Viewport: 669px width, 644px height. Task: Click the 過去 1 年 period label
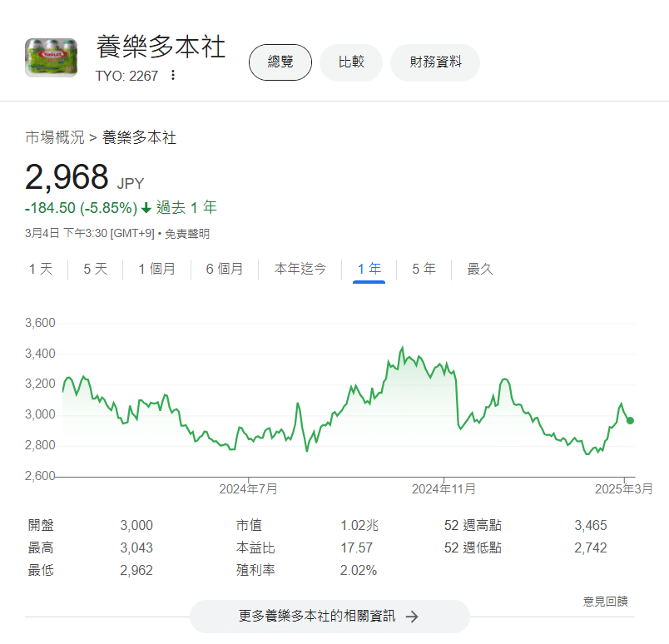tap(186, 208)
